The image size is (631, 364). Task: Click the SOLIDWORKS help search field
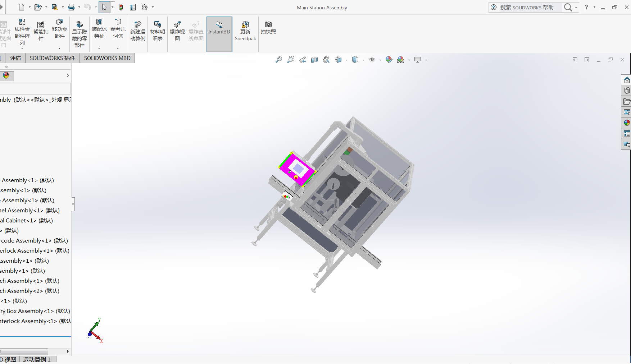[530, 7]
